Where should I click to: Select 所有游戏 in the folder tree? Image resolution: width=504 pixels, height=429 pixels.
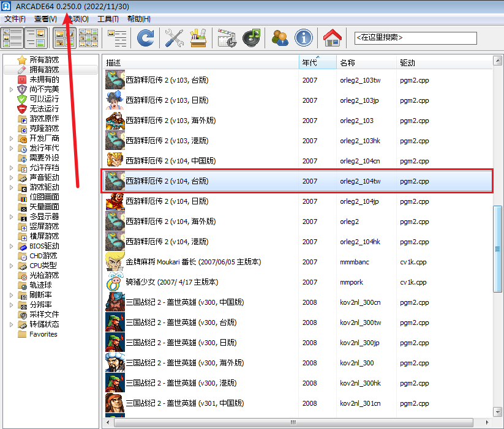(x=44, y=60)
